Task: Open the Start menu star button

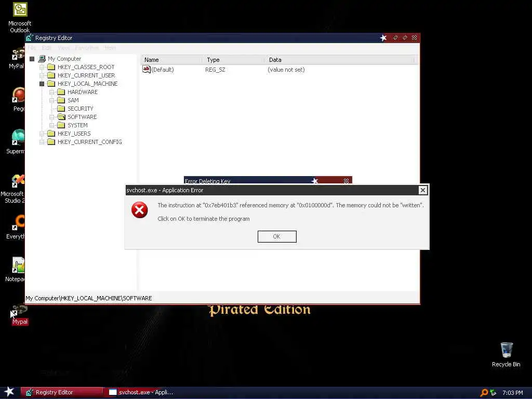Action: pos(9,392)
